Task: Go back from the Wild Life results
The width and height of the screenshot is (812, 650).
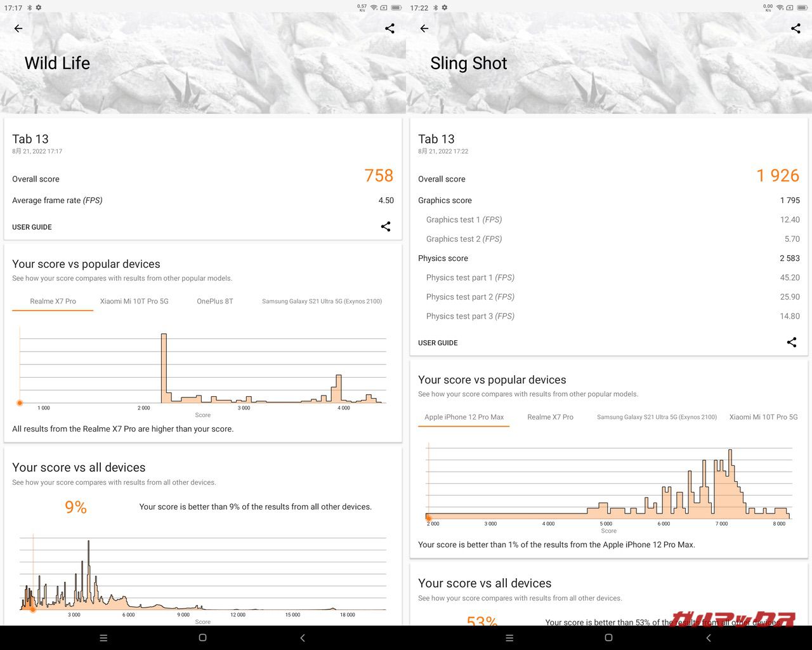Action: point(18,29)
